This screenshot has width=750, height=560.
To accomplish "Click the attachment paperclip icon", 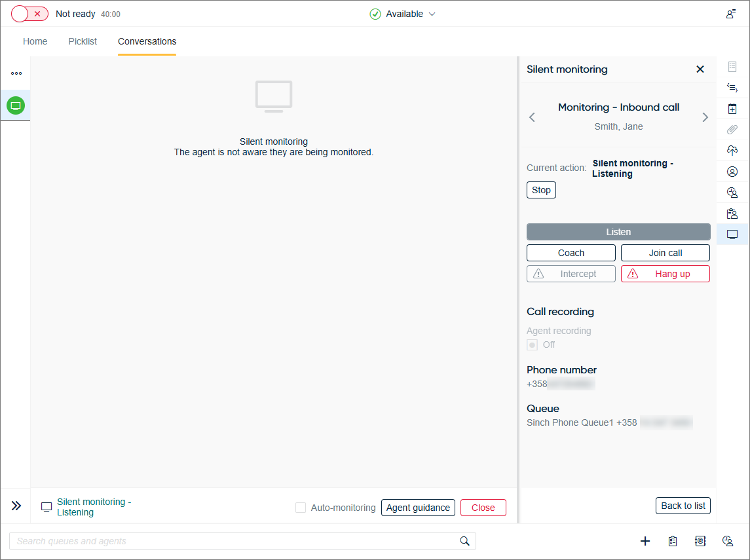I will pyautogui.click(x=732, y=130).
